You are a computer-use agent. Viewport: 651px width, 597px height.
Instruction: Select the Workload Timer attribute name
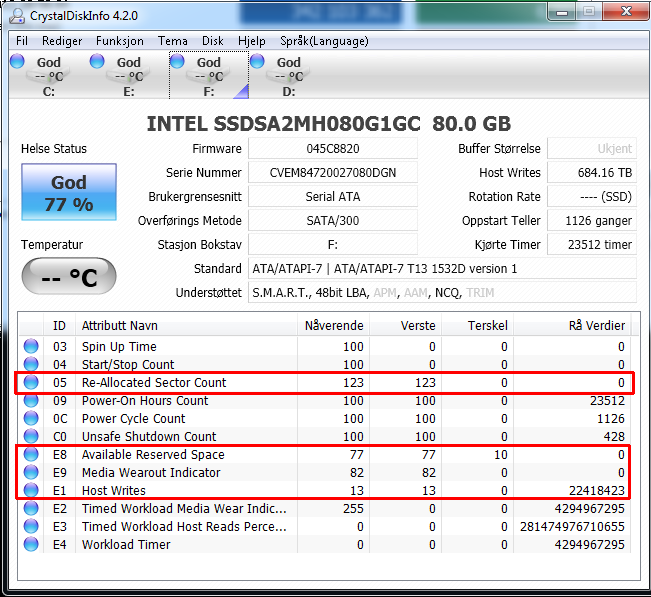[x=126, y=544]
